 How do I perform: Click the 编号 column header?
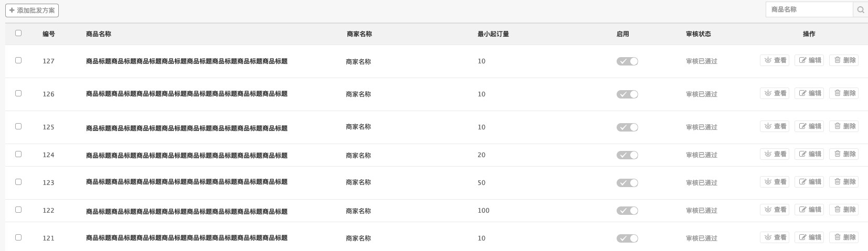[49, 34]
